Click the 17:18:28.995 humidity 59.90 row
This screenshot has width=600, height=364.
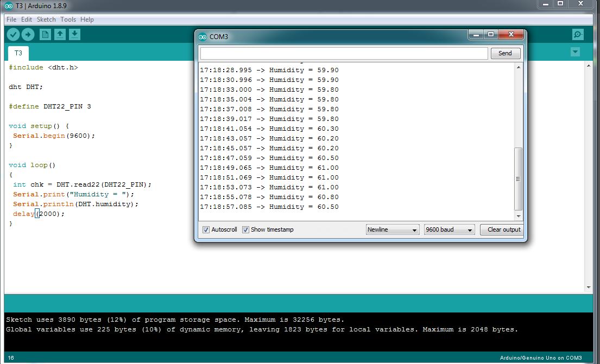click(x=269, y=71)
